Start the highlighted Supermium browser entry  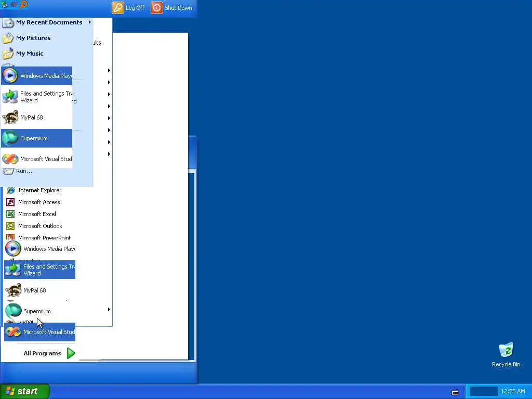[x=37, y=138]
